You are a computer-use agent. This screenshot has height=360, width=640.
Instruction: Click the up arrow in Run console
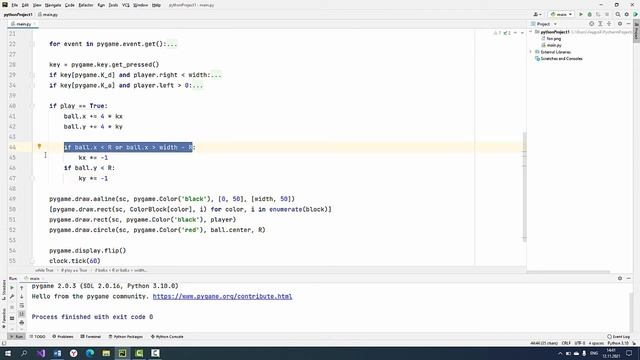pyautogui.click(x=22, y=288)
